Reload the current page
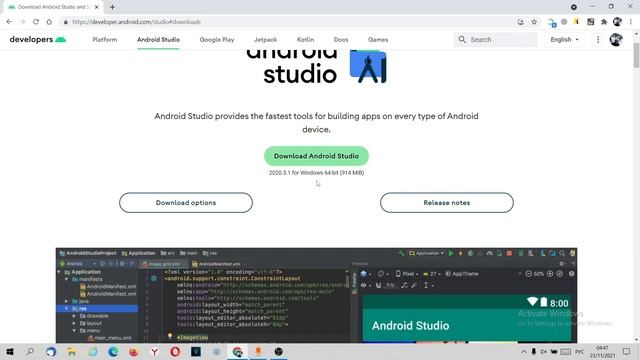The height and width of the screenshot is (360, 640). [x=36, y=22]
